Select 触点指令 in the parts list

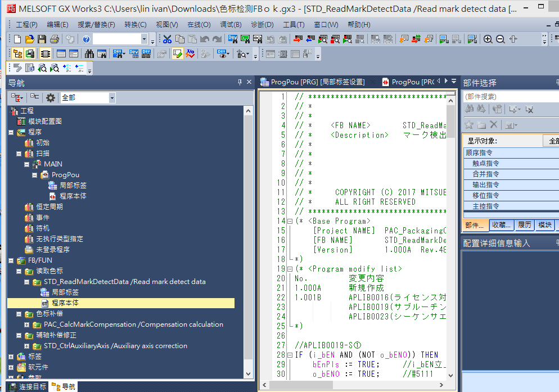tap(485, 164)
